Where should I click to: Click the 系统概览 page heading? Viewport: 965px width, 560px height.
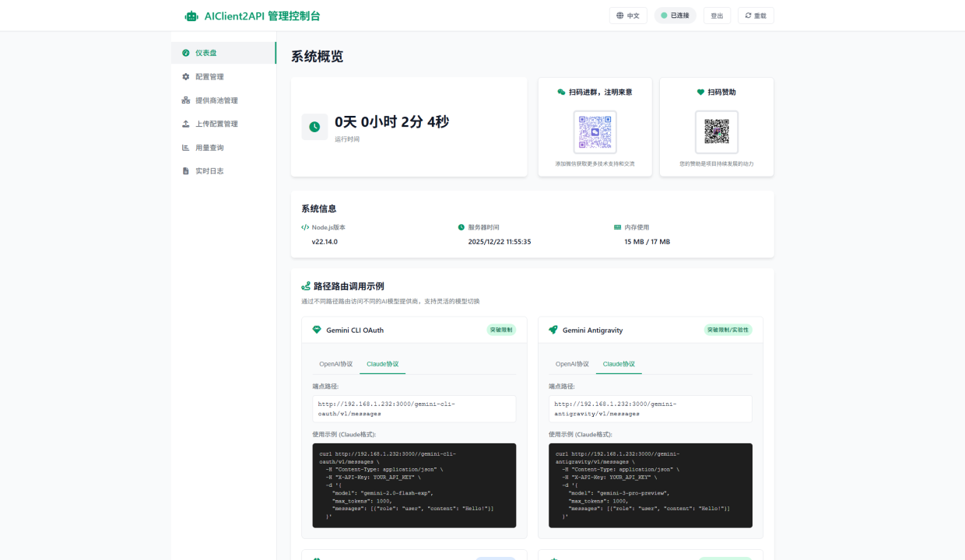click(317, 56)
